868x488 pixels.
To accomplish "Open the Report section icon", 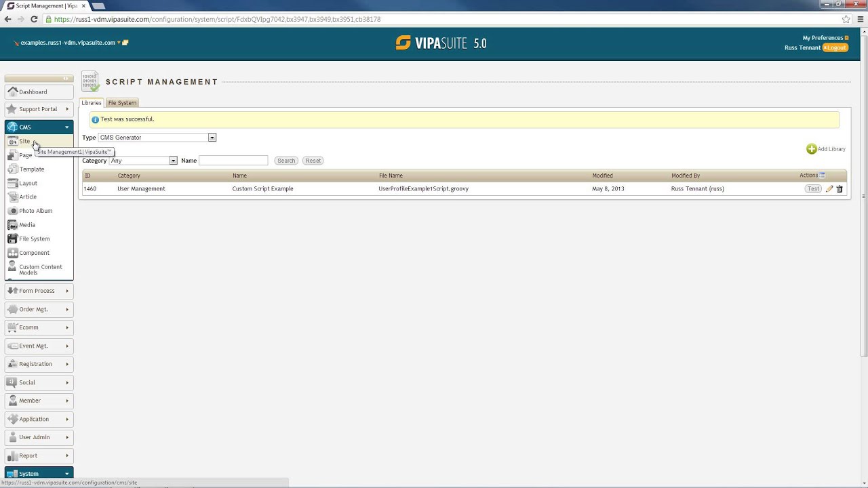I will coord(12,455).
